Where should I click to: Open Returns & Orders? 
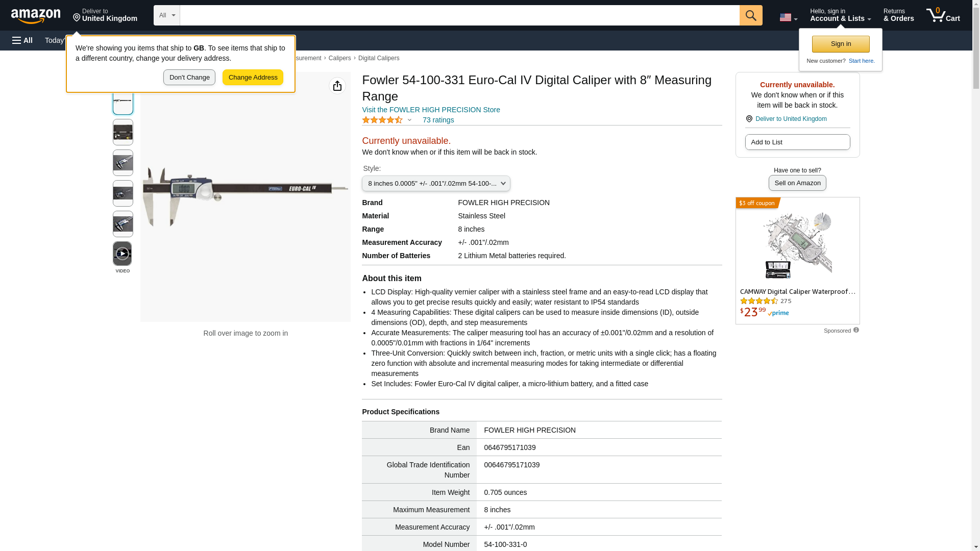point(898,15)
